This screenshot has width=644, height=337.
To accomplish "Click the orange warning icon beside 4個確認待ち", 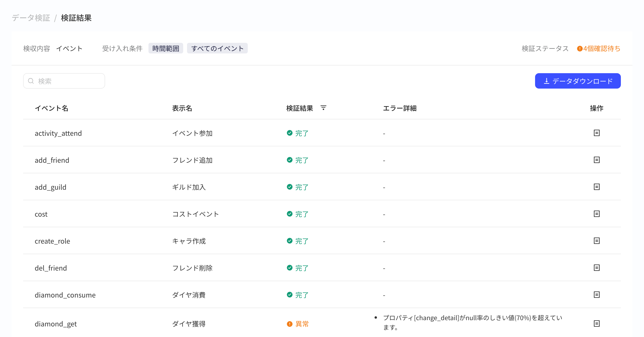I will click(579, 48).
